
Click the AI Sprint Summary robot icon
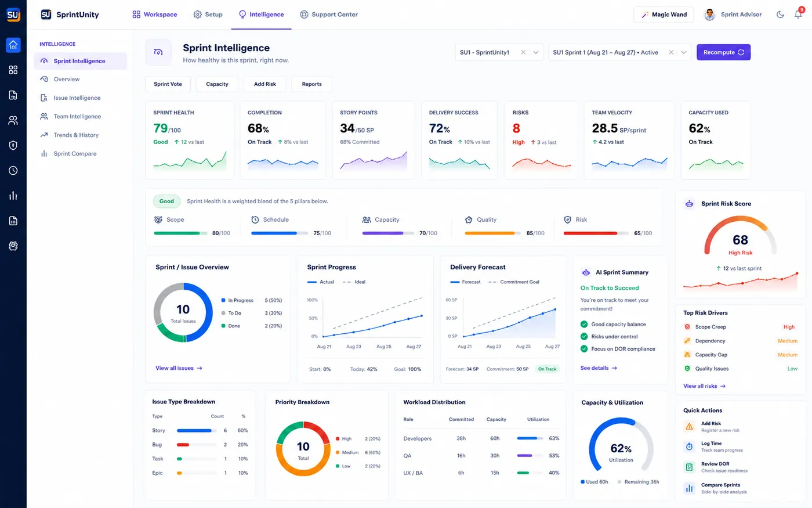tap(586, 272)
